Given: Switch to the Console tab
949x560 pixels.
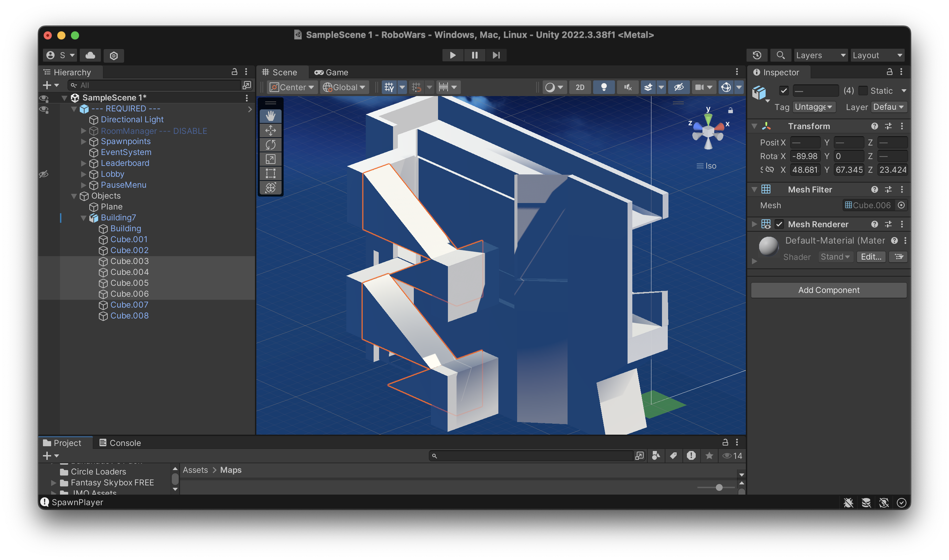Looking at the screenshot, I should coord(120,442).
